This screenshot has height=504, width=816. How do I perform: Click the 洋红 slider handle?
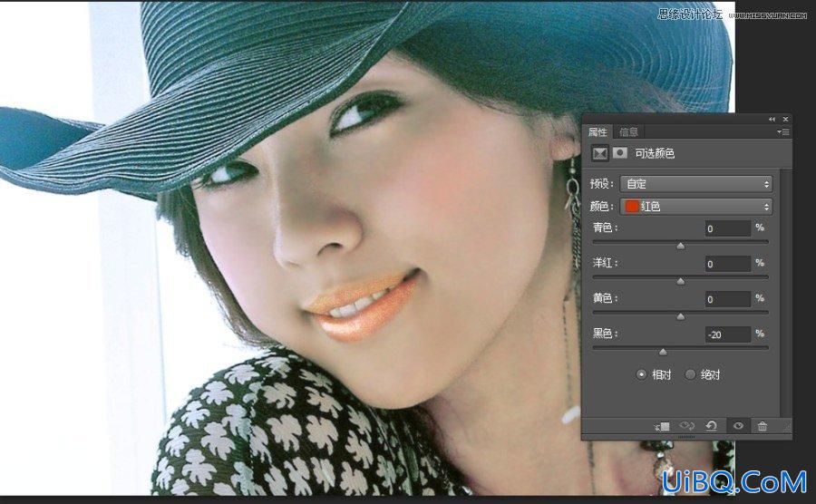pyautogui.click(x=681, y=281)
